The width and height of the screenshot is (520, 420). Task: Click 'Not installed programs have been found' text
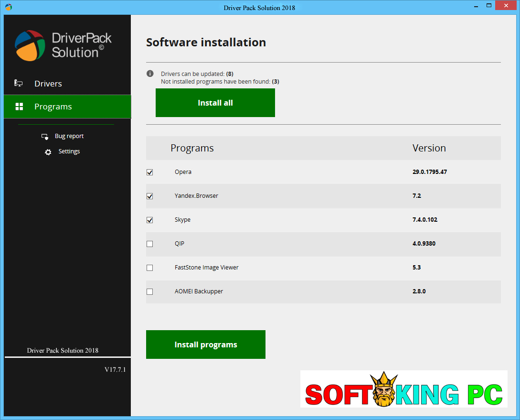(x=220, y=82)
